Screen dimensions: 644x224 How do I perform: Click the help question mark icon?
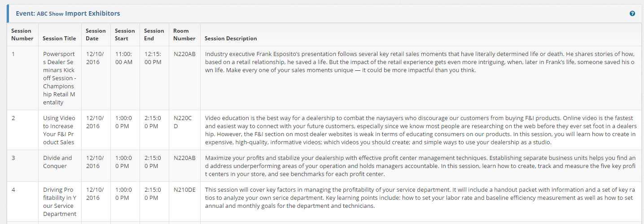632,13
